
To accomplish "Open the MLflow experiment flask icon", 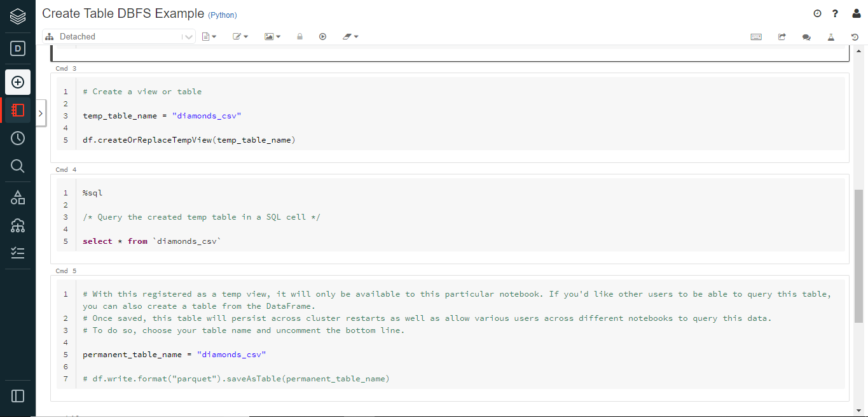I will 830,37.
